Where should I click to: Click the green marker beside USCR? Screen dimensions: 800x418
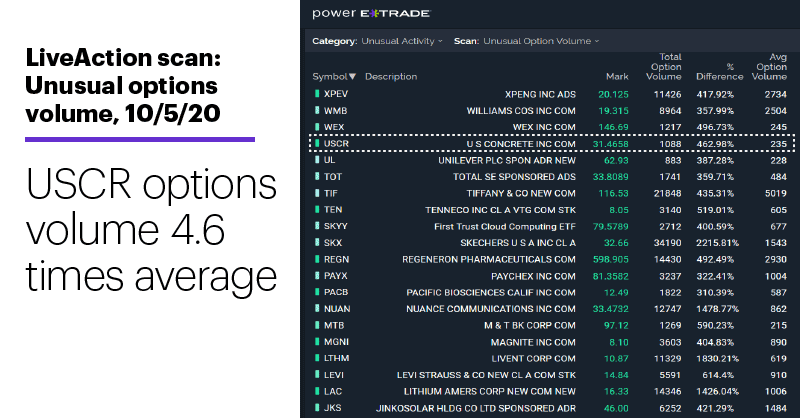tap(317, 143)
